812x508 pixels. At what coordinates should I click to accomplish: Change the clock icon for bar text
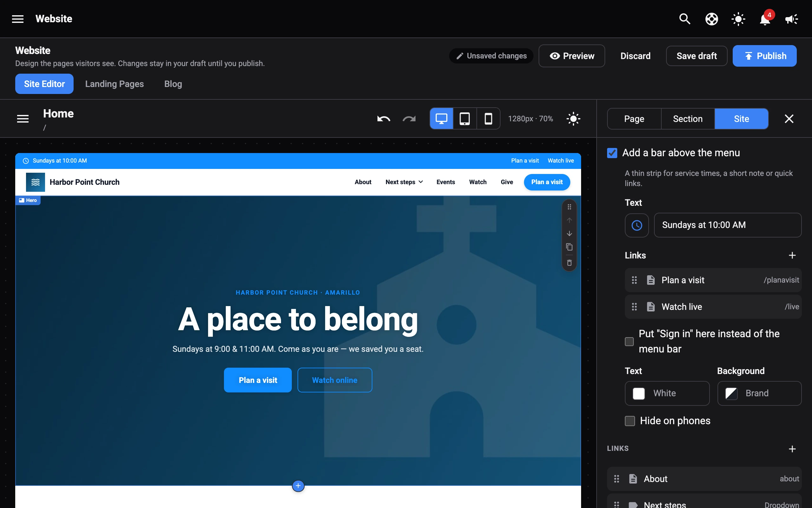coord(637,225)
